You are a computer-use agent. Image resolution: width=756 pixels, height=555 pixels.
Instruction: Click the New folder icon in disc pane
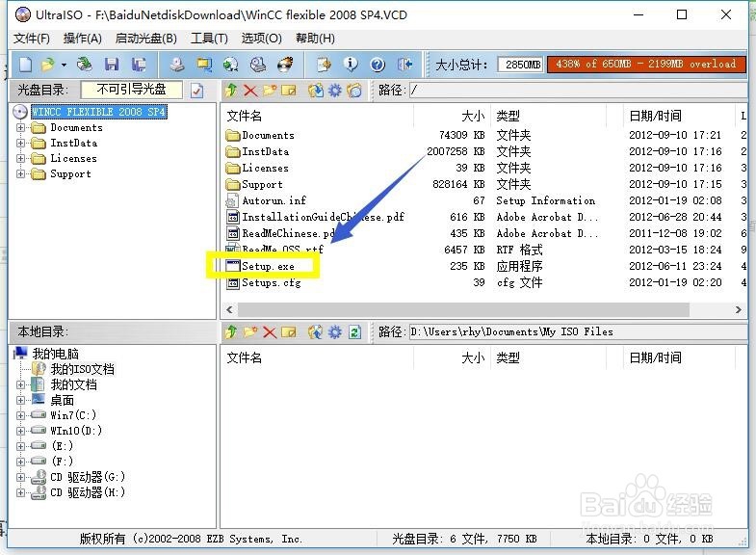pyautogui.click(x=270, y=91)
